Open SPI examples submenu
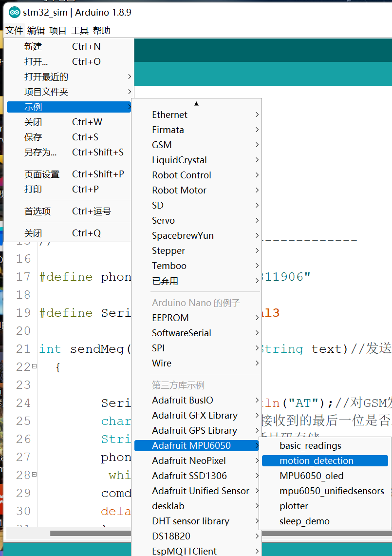The width and height of the screenshot is (392, 556). (197, 348)
